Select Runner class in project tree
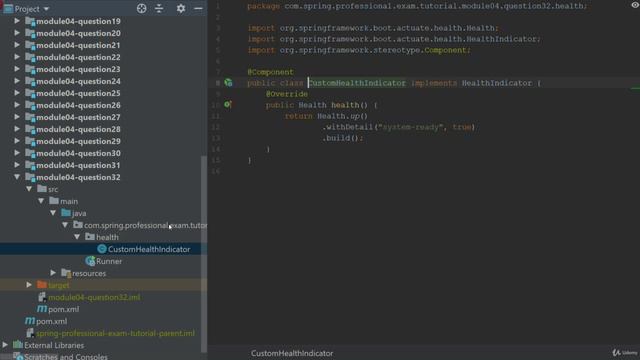This screenshot has height=360, width=640. [109, 261]
